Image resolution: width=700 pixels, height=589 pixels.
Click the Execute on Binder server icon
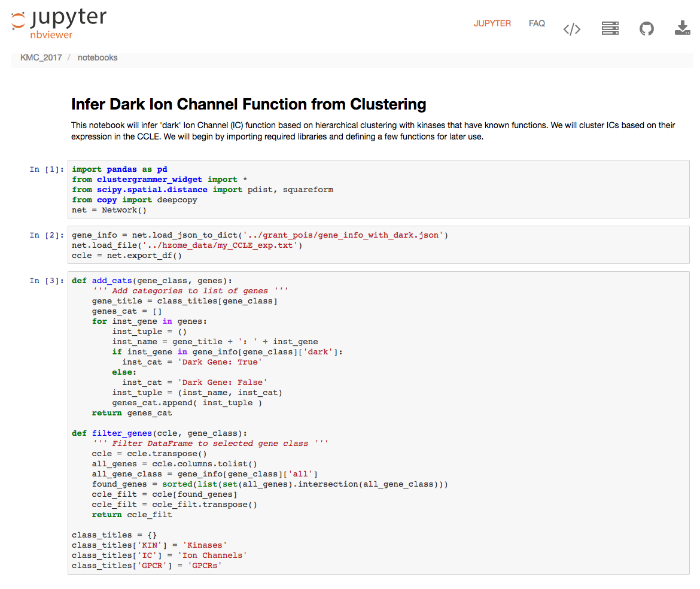(x=610, y=29)
